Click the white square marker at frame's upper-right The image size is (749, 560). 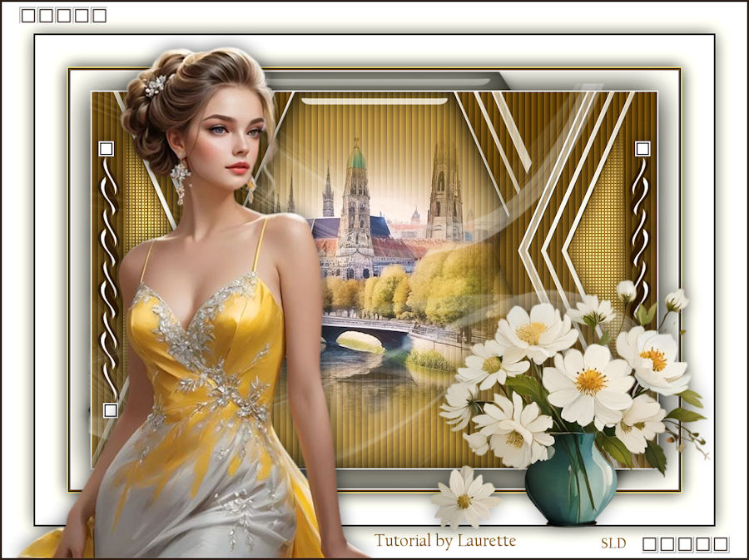click(642, 149)
